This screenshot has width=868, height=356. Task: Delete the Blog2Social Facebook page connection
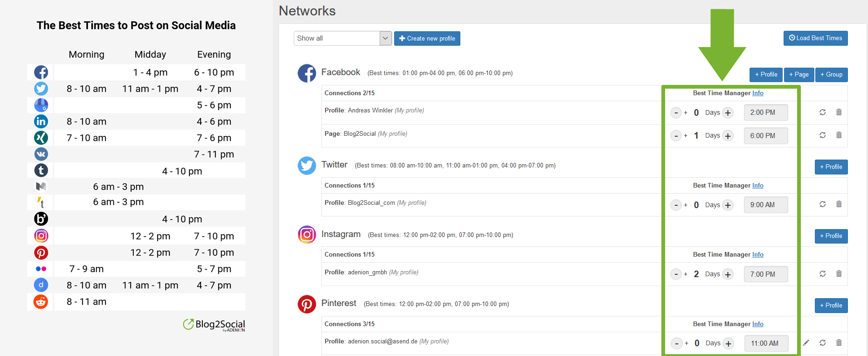[x=839, y=135]
